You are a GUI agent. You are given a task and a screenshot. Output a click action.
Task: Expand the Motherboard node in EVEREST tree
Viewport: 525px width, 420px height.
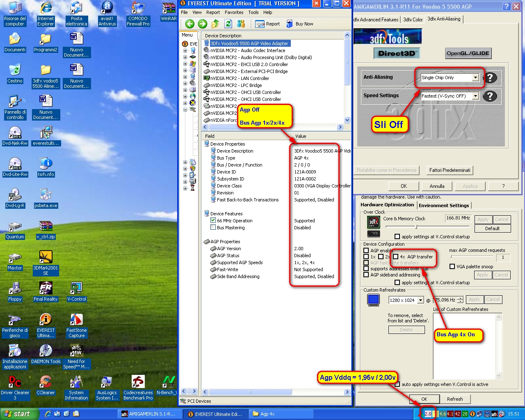pos(185,57)
